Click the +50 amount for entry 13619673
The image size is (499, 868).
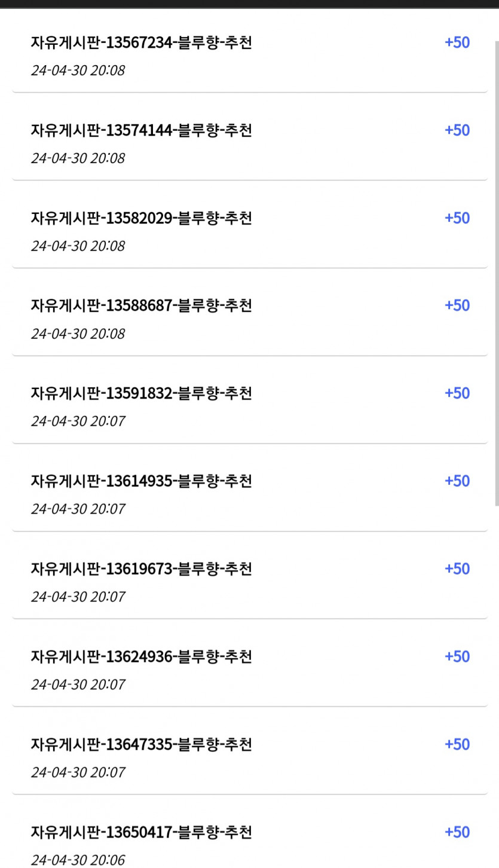pyautogui.click(x=457, y=569)
